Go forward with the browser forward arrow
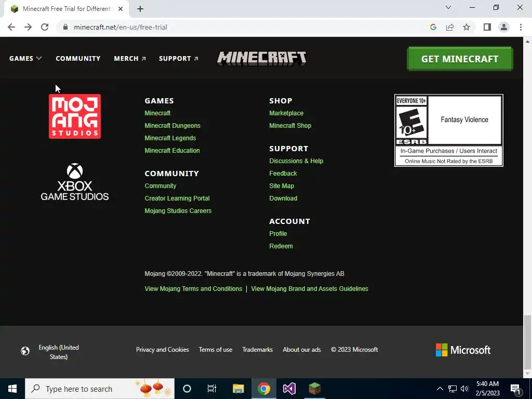The height and width of the screenshot is (399, 532). pyautogui.click(x=28, y=27)
